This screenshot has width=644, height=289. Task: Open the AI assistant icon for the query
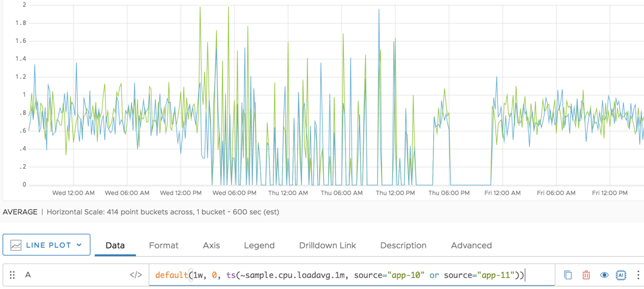(x=620, y=275)
